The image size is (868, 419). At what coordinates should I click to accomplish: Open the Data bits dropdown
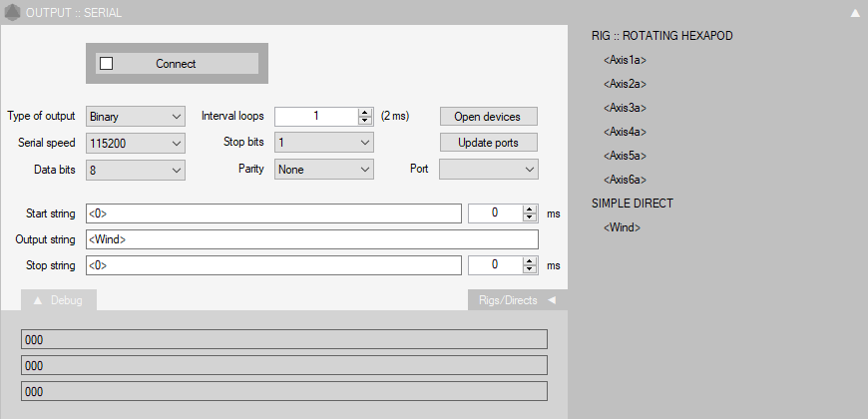tap(136, 170)
